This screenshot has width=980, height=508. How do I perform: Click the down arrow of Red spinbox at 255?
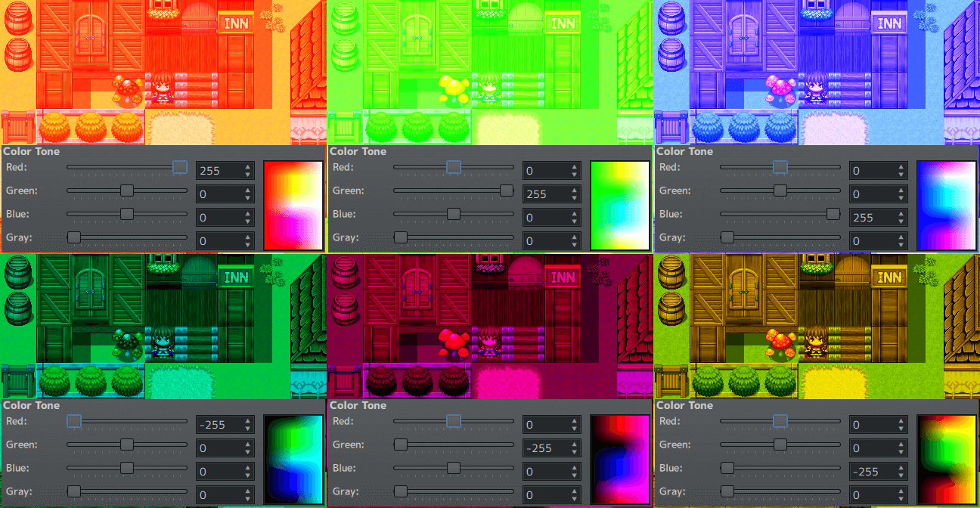point(247,175)
